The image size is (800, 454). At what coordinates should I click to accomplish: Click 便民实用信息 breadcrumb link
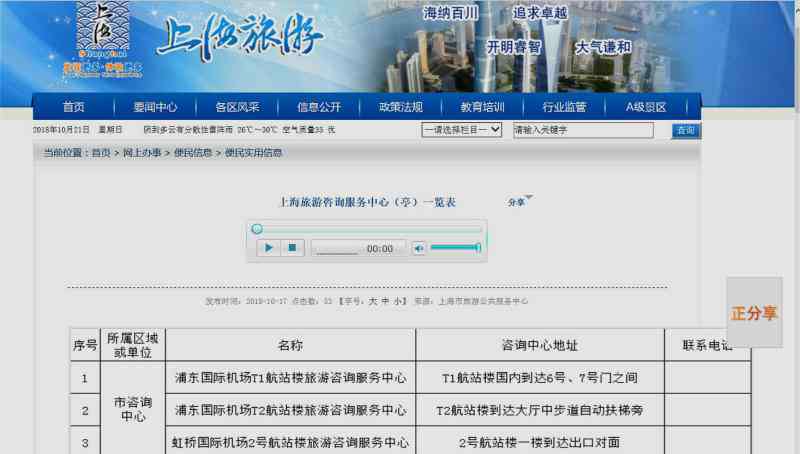pyautogui.click(x=253, y=153)
